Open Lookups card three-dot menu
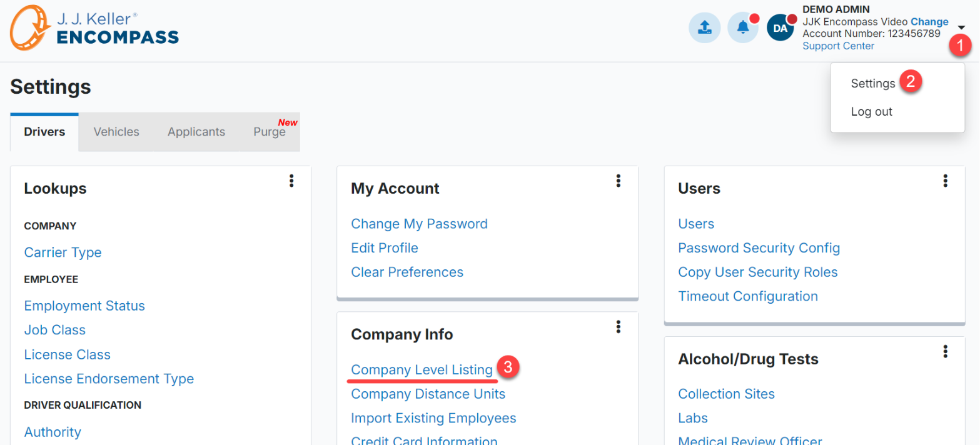The image size is (980, 445). click(291, 181)
